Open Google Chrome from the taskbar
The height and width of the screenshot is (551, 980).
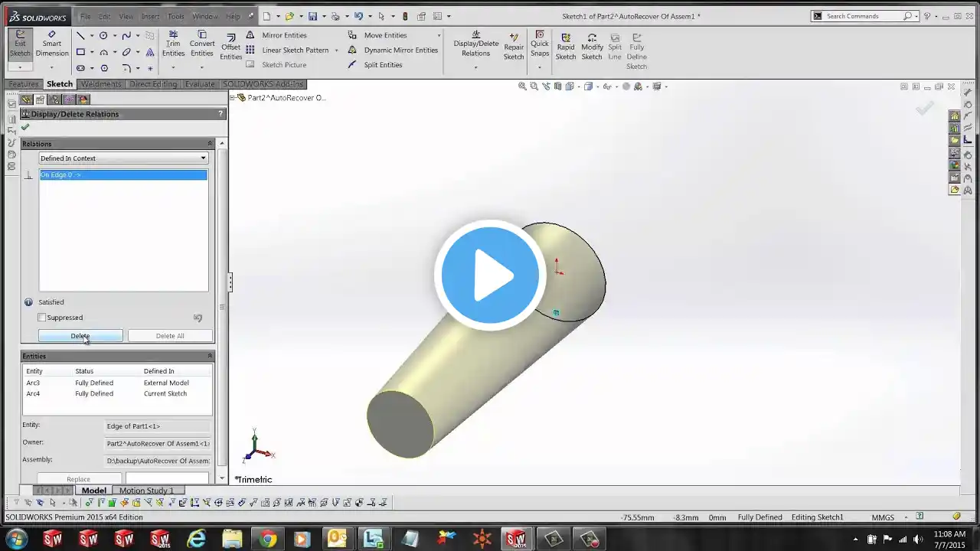(x=267, y=539)
